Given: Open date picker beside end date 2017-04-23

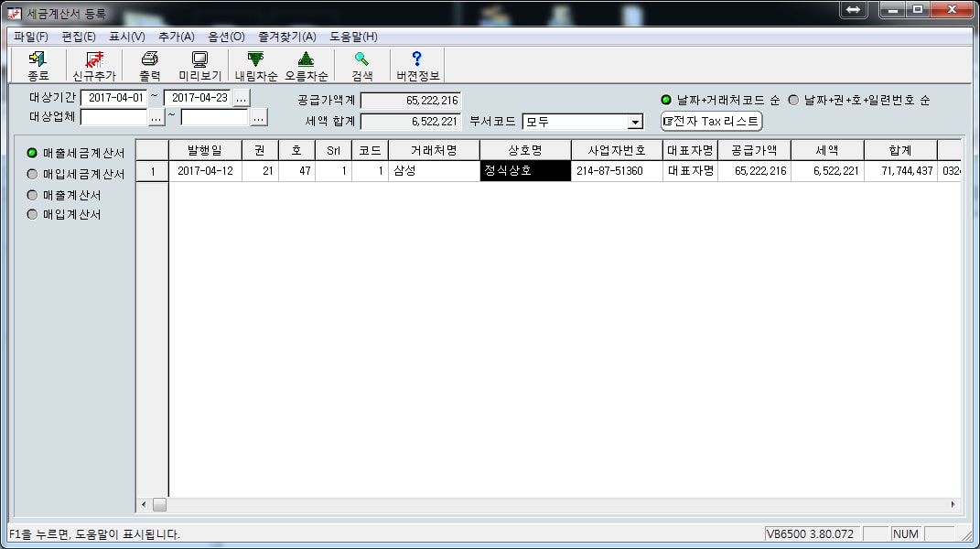Looking at the screenshot, I should (241, 99).
